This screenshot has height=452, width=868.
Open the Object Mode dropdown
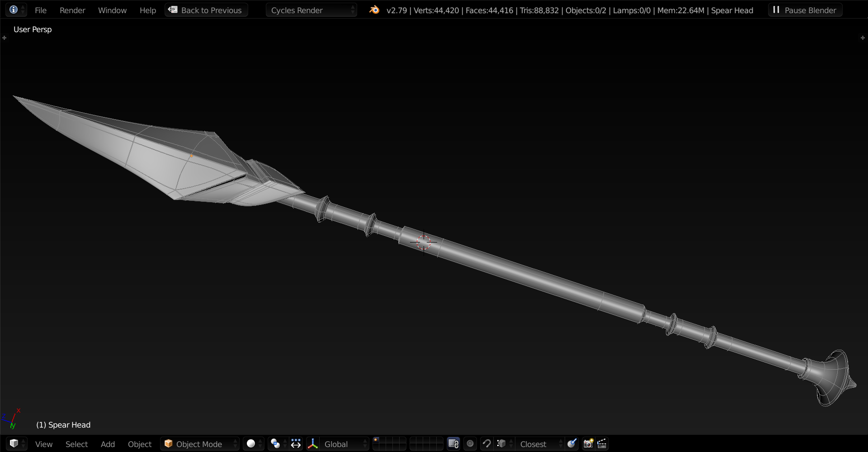(199, 444)
